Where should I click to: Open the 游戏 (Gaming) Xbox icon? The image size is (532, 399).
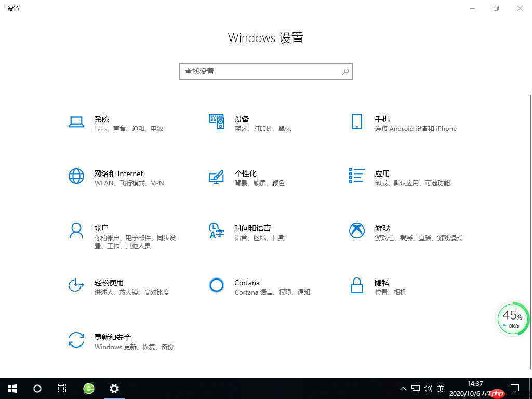pyautogui.click(x=356, y=231)
